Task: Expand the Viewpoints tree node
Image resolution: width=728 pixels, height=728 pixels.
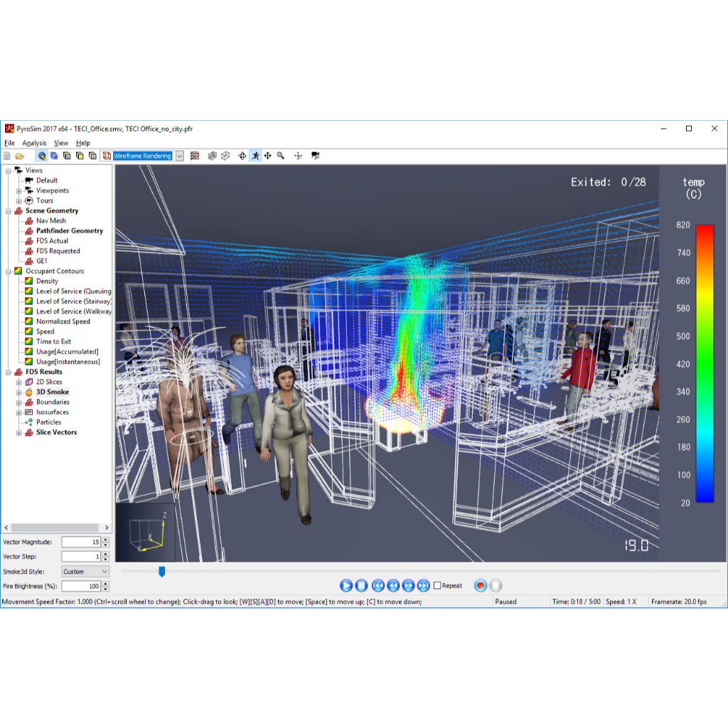Action: pos(18,191)
